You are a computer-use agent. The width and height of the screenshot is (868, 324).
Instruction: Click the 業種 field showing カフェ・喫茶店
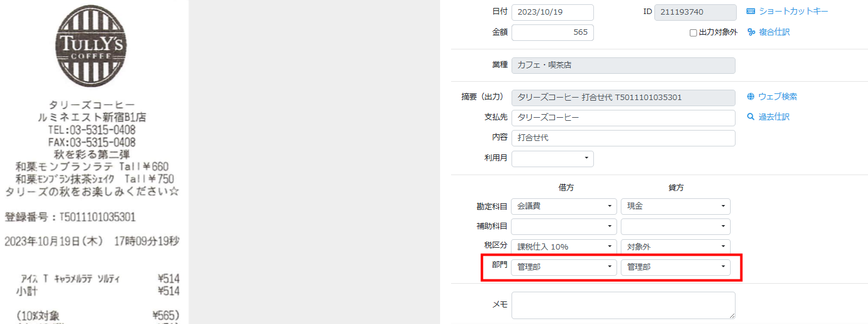[x=623, y=65]
